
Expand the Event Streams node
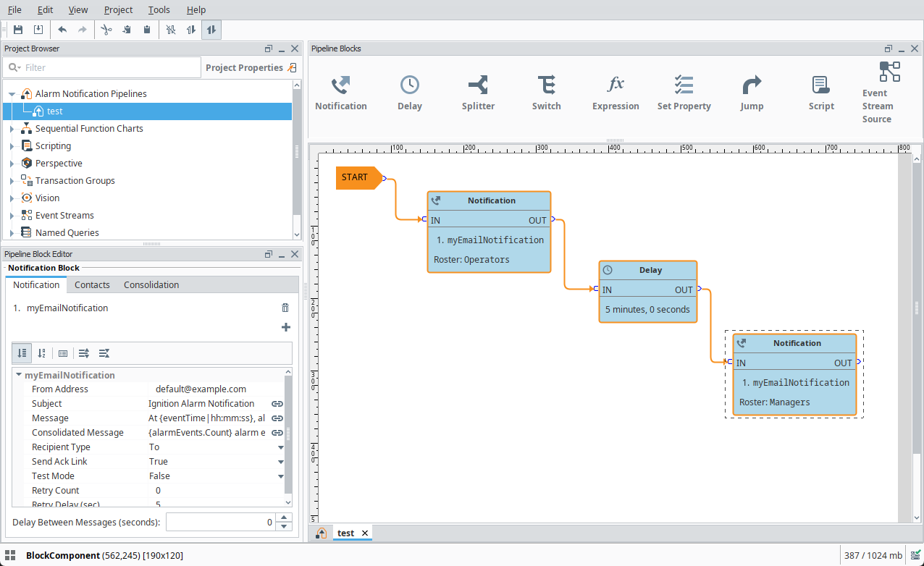pyautogui.click(x=12, y=216)
